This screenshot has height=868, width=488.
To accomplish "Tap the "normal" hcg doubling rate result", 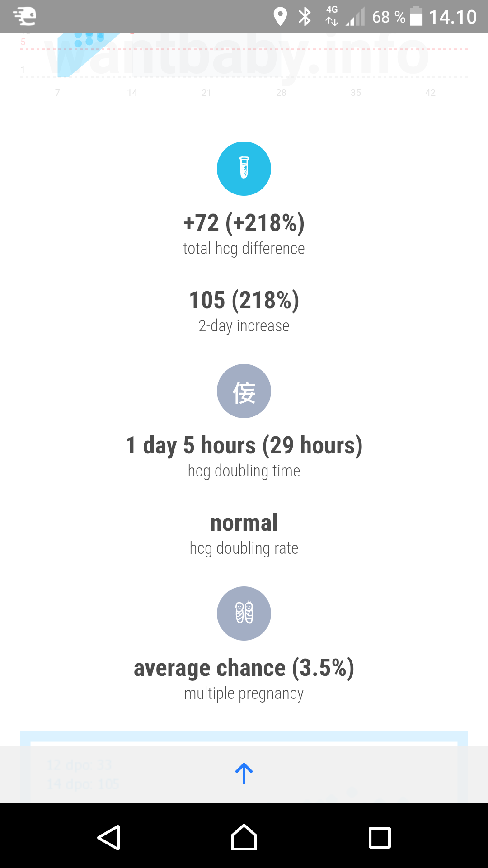I will [x=244, y=523].
